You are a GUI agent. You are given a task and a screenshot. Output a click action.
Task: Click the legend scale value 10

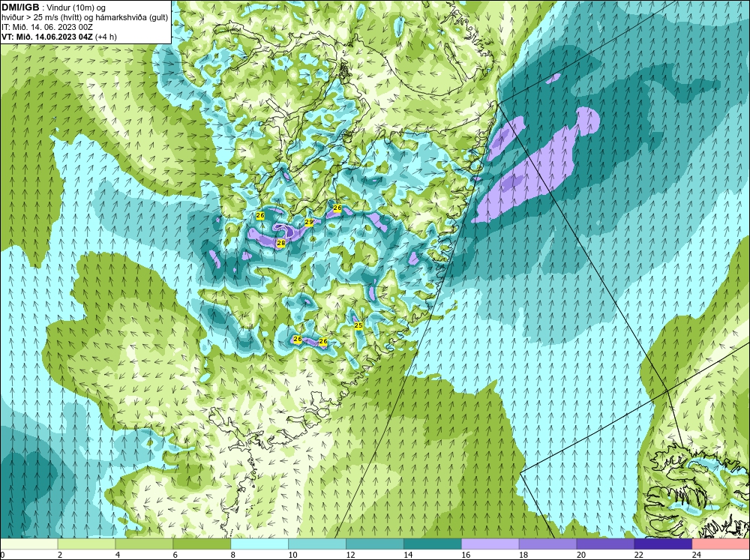tap(292, 555)
